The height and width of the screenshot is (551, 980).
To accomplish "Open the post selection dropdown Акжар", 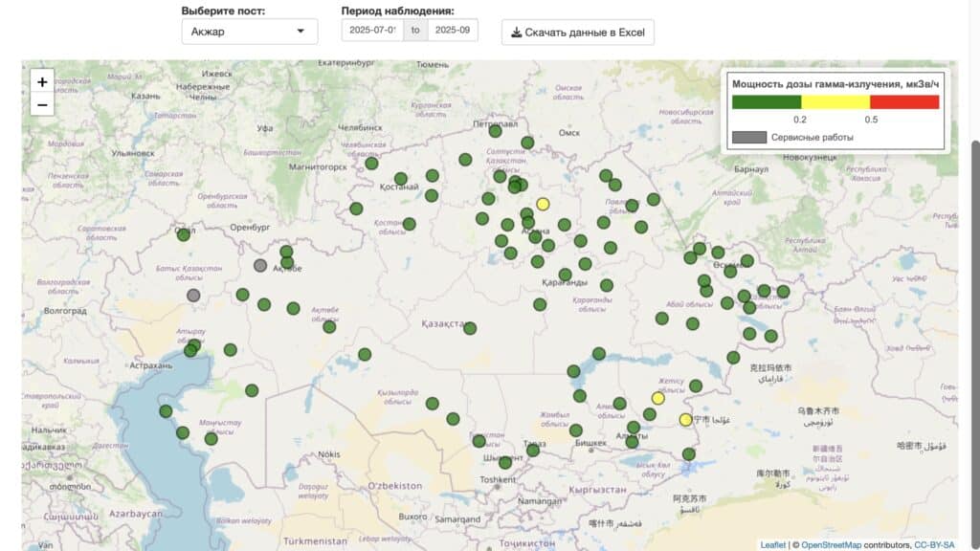I will tap(250, 32).
